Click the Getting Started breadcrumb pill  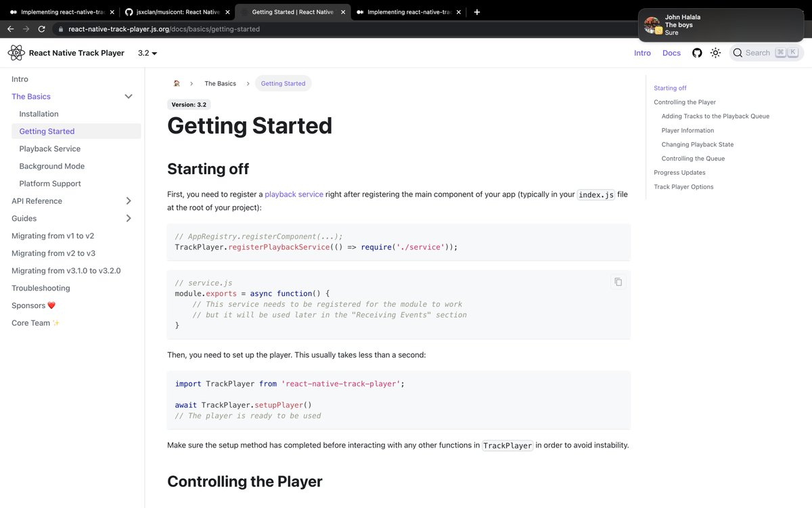tap(283, 83)
